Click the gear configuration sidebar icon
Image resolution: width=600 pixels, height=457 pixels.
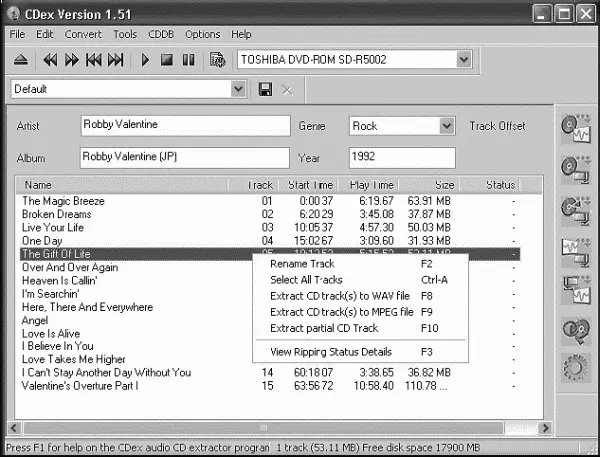tap(576, 368)
